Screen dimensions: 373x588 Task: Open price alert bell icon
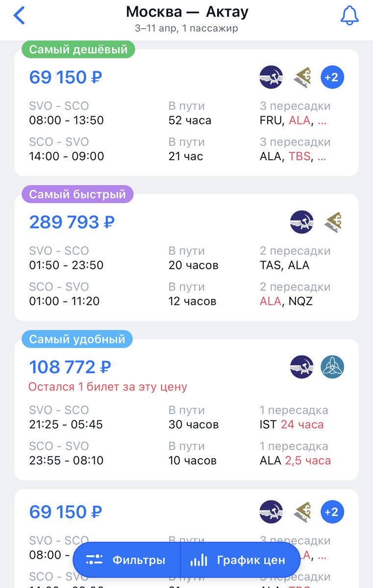tap(349, 15)
